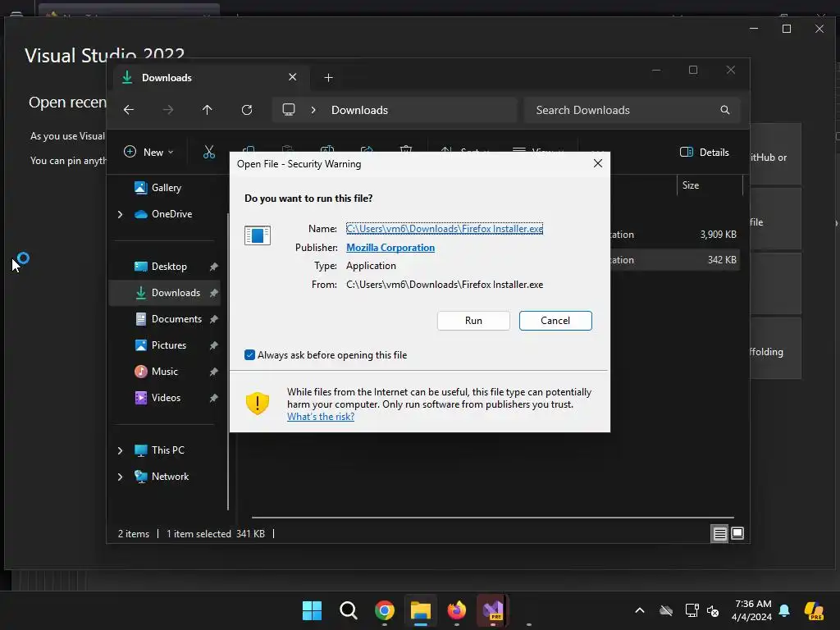
Task: Open Desktop in the navigation pane
Action: point(169,267)
